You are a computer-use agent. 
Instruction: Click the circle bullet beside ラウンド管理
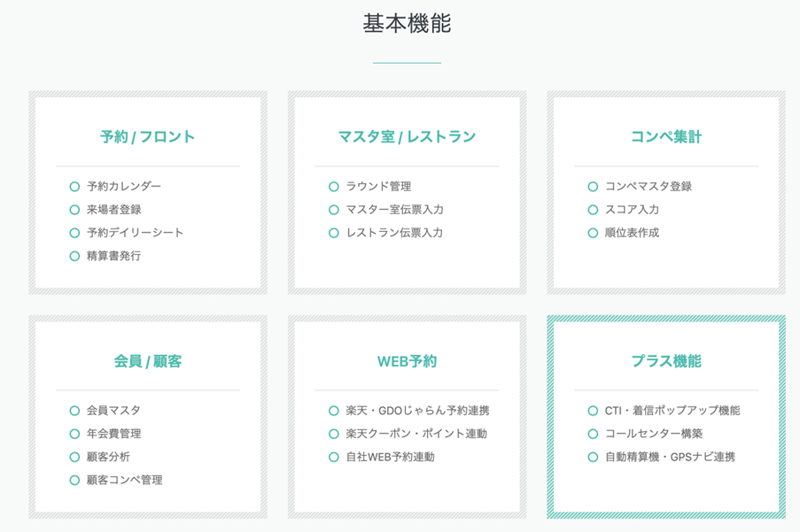pos(334,187)
